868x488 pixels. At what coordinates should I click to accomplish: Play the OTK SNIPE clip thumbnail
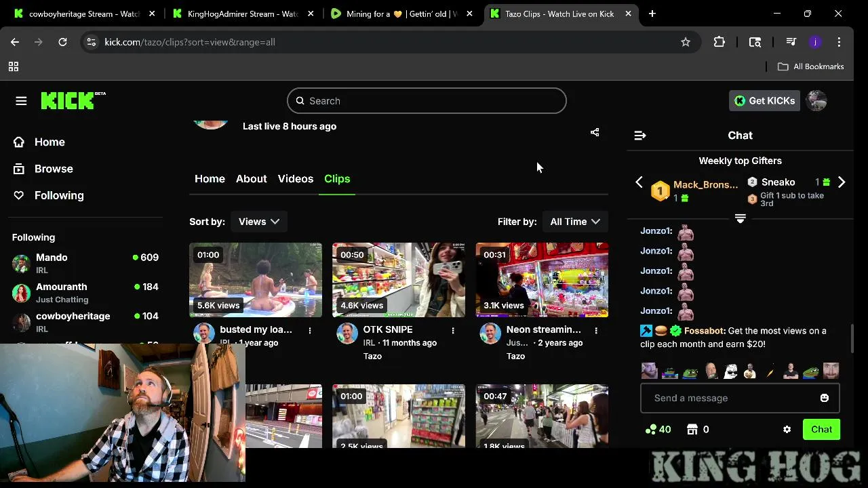coord(399,280)
